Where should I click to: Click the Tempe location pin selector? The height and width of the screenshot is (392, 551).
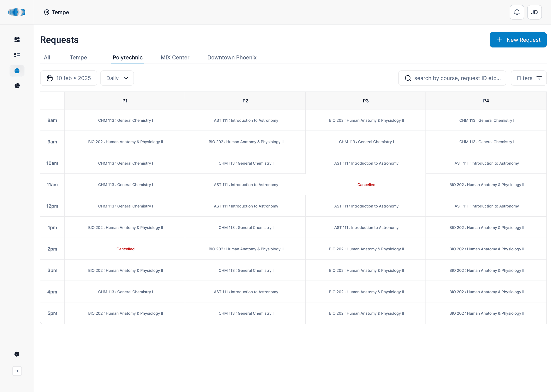(x=56, y=12)
